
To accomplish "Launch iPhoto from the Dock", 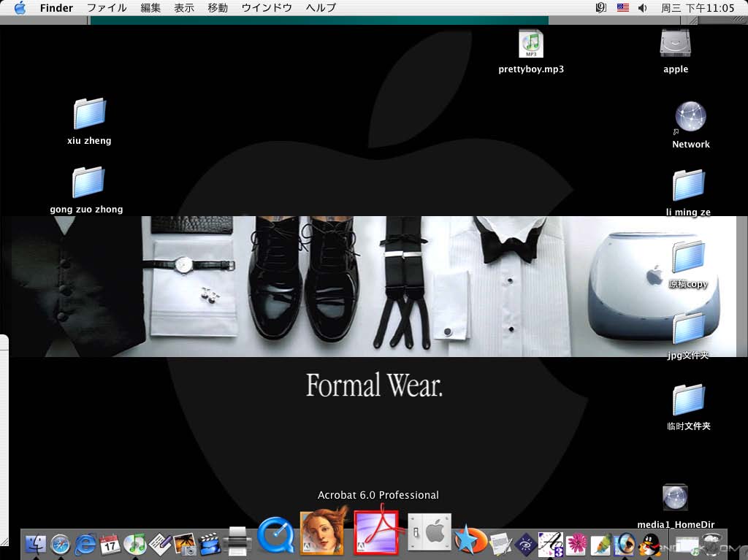I will pos(185,544).
